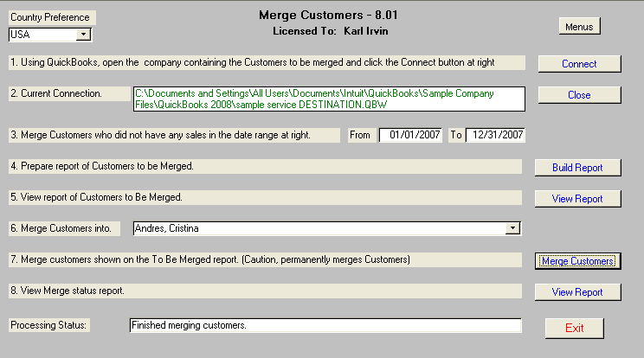
Task: Expand the Merge Customers into dropdown arrow
Action: point(512,228)
